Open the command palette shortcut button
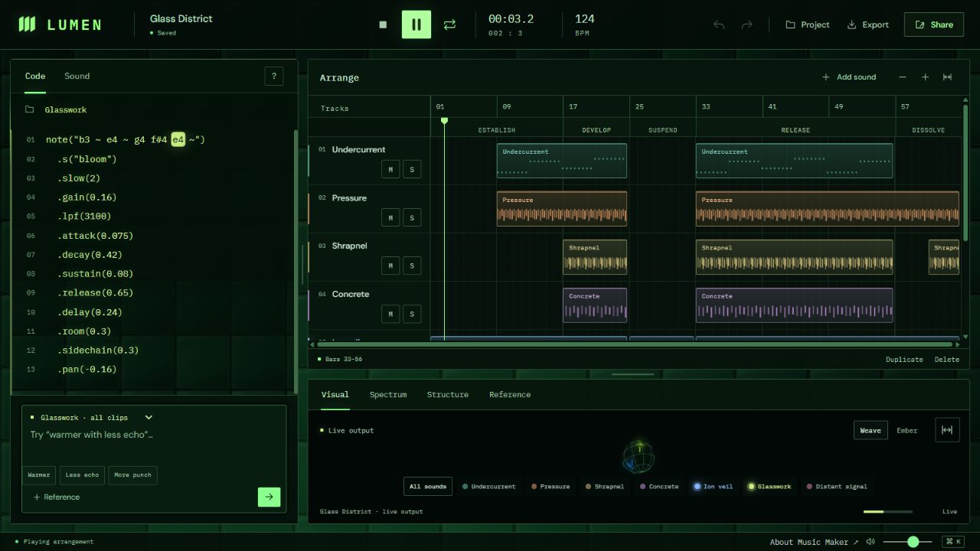The image size is (980, 551). pyautogui.click(x=953, y=542)
